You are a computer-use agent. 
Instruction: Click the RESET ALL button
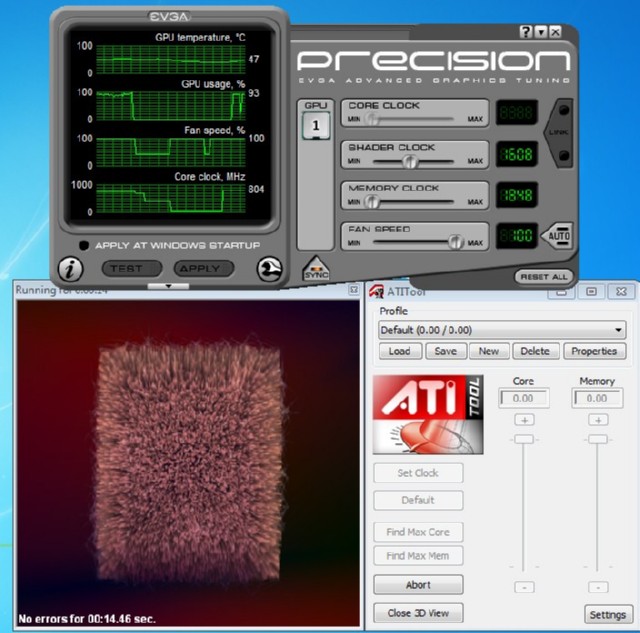tap(544, 277)
